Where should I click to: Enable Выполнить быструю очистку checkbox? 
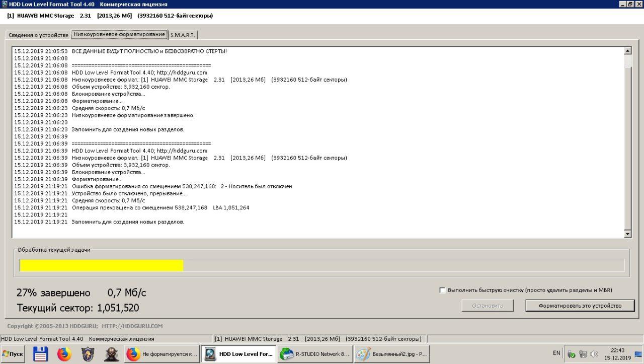pyautogui.click(x=442, y=290)
